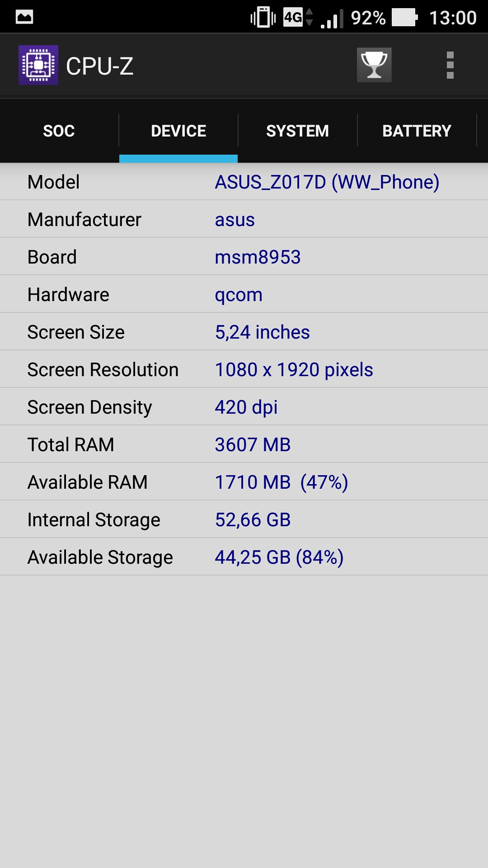This screenshot has width=488, height=868.
Task: Tap the picture notification icon in status bar
Action: [x=24, y=17]
